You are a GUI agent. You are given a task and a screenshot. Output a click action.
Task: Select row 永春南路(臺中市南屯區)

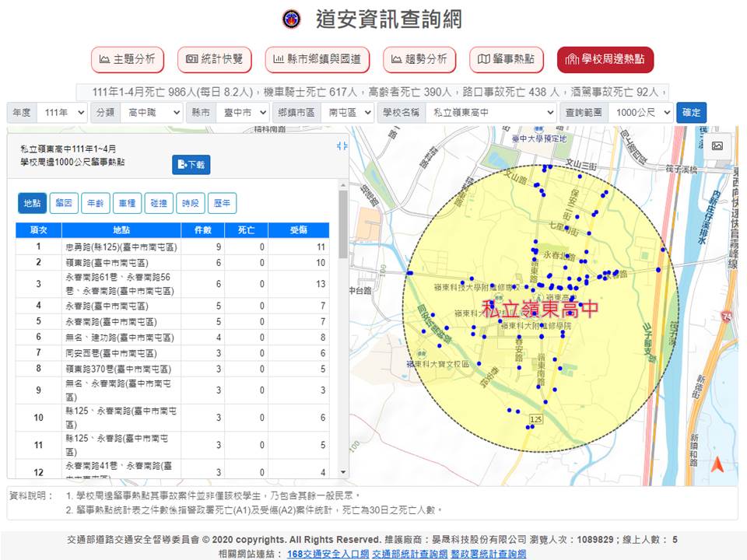pyautogui.click(x=173, y=321)
